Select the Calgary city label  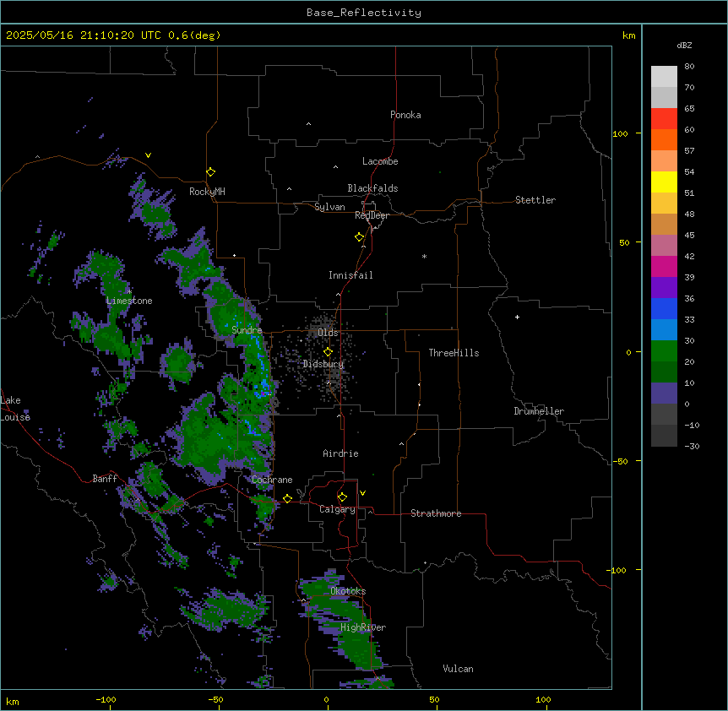pos(337,509)
